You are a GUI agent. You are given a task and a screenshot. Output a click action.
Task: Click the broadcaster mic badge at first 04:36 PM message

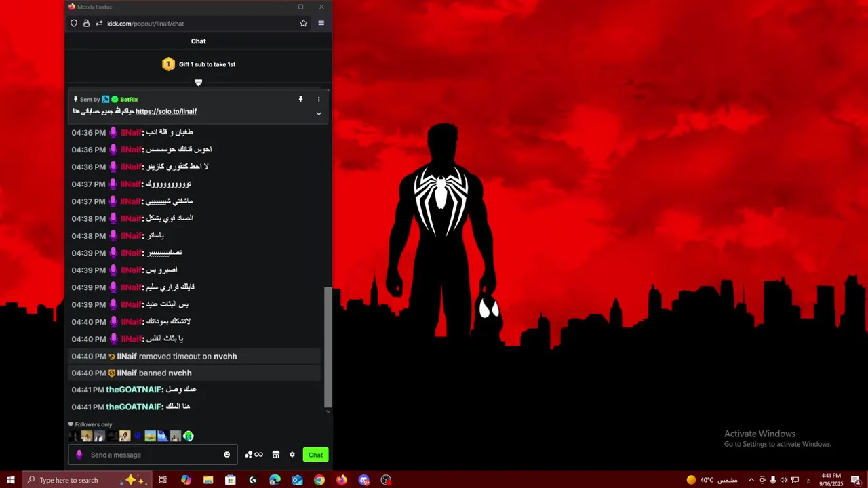tap(113, 132)
